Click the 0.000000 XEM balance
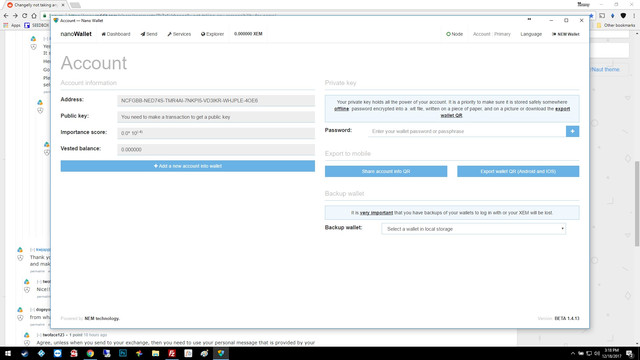Screen dimensions: 640x360 click(x=248, y=34)
